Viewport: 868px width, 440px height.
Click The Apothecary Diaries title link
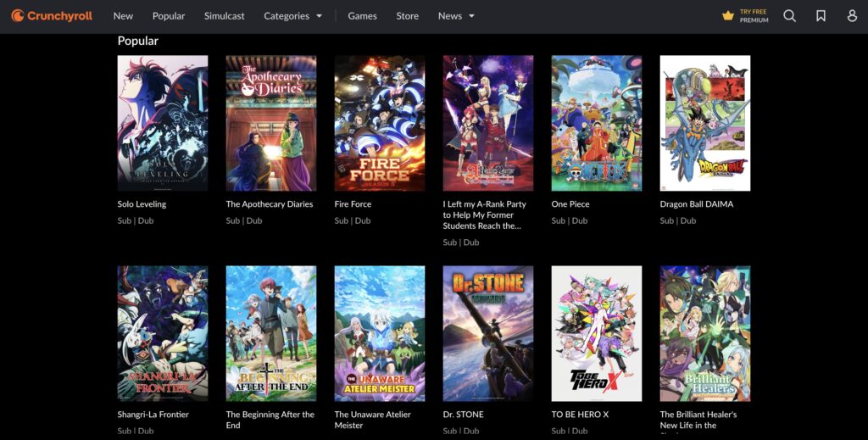[269, 204]
